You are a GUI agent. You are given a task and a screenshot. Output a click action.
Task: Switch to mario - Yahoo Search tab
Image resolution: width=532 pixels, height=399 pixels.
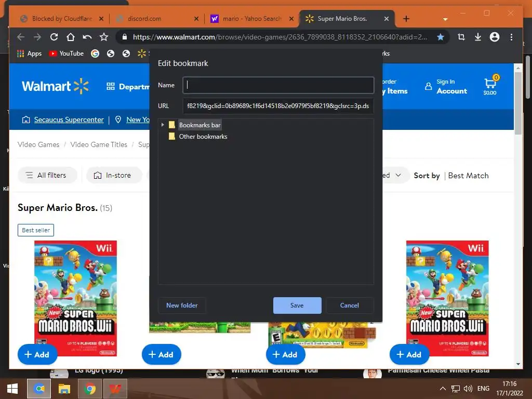coord(252,19)
